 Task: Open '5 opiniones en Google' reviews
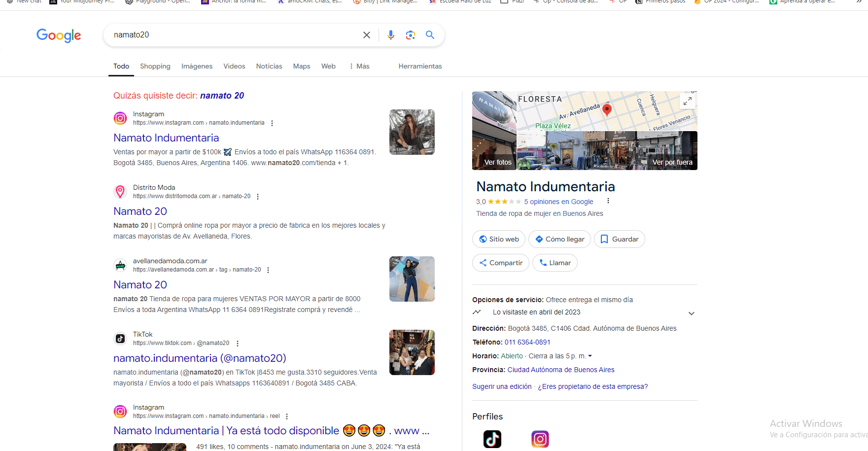558,202
